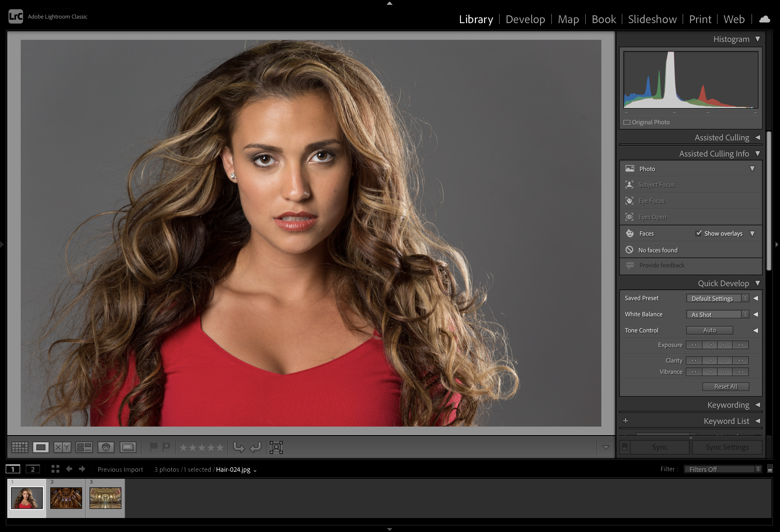The image size is (780, 532).
Task: Click the Subject Focus icon
Action: pyautogui.click(x=629, y=185)
